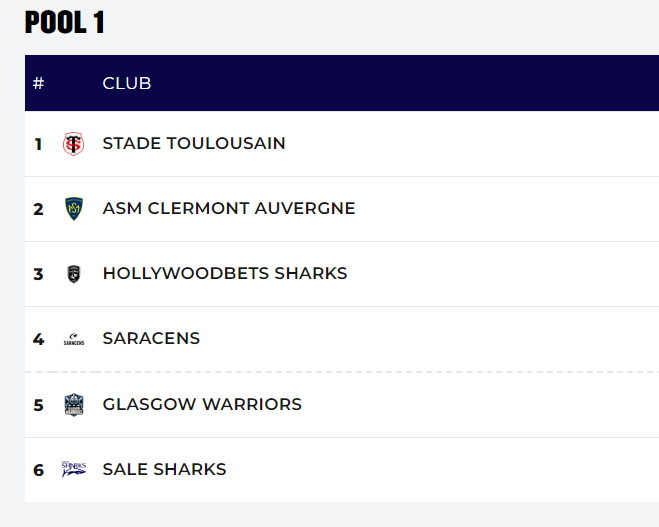This screenshot has width=659, height=527.
Task: Click the # rank column header
Action: click(39, 83)
